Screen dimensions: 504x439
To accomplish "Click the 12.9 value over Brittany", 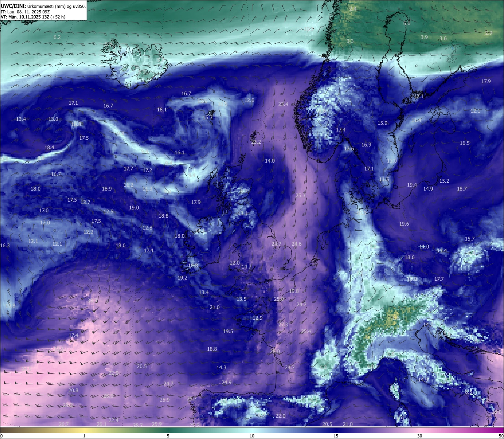I will coord(258,318).
